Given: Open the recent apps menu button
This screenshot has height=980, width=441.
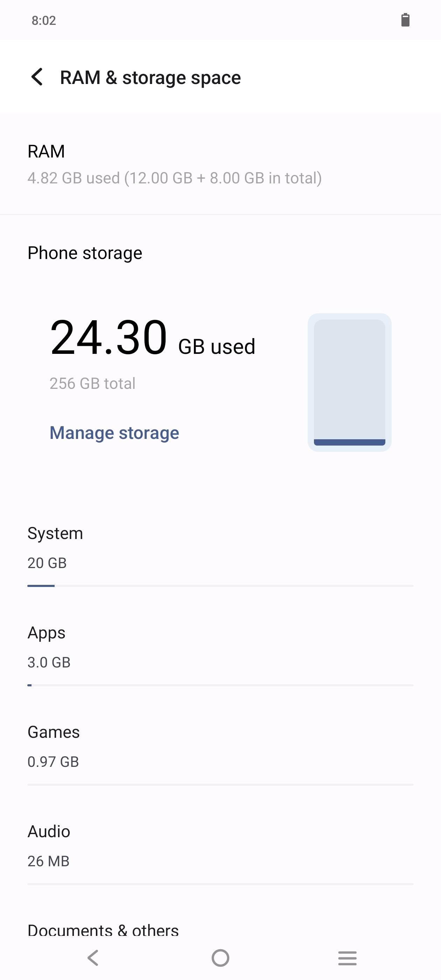Looking at the screenshot, I should (x=348, y=958).
